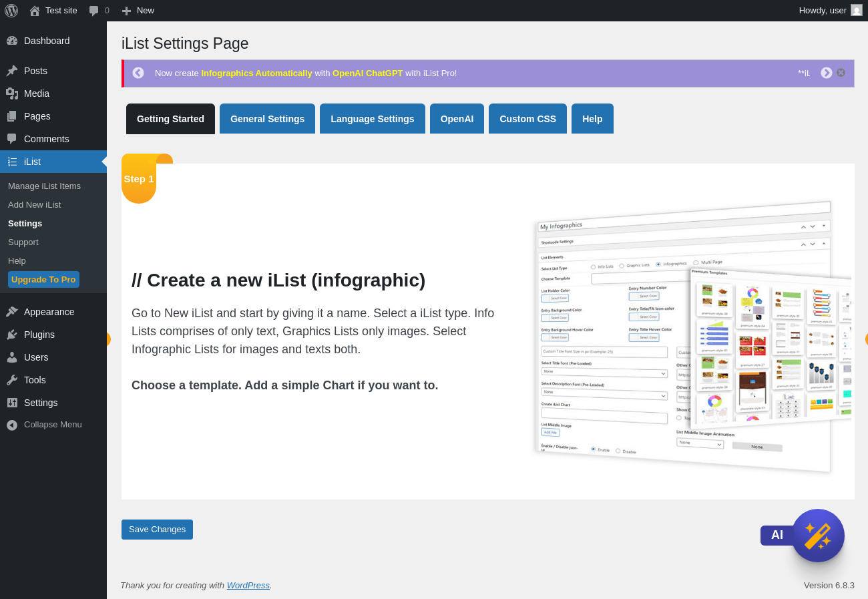Follow the WordPress footer link
Viewport: 868px width, 599px height.
tap(248, 586)
